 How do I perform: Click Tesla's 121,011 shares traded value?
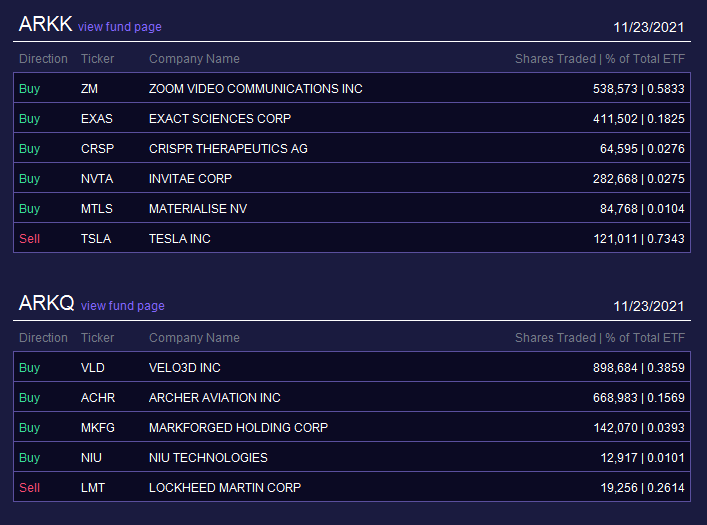click(615, 239)
